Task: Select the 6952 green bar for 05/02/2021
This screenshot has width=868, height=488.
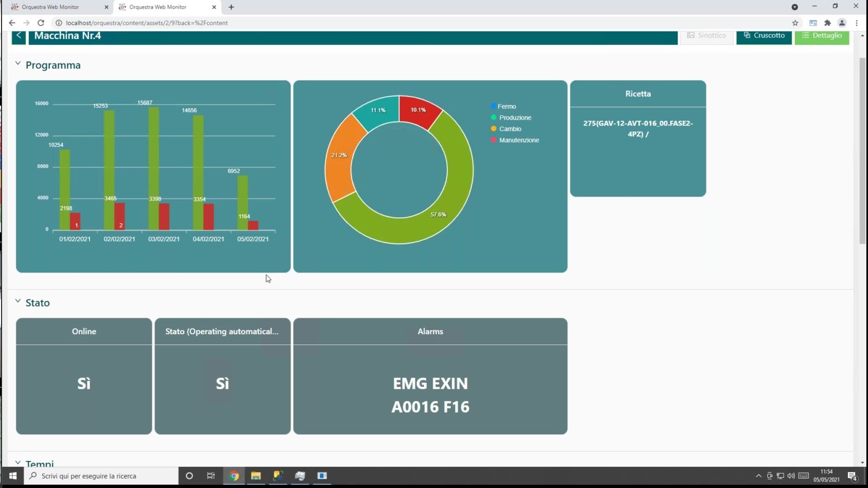Action: click(x=242, y=203)
